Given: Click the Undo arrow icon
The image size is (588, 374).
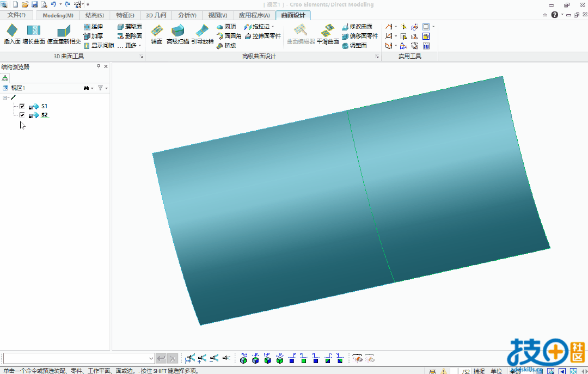Looking at the screenshot, I should (53, 4).
